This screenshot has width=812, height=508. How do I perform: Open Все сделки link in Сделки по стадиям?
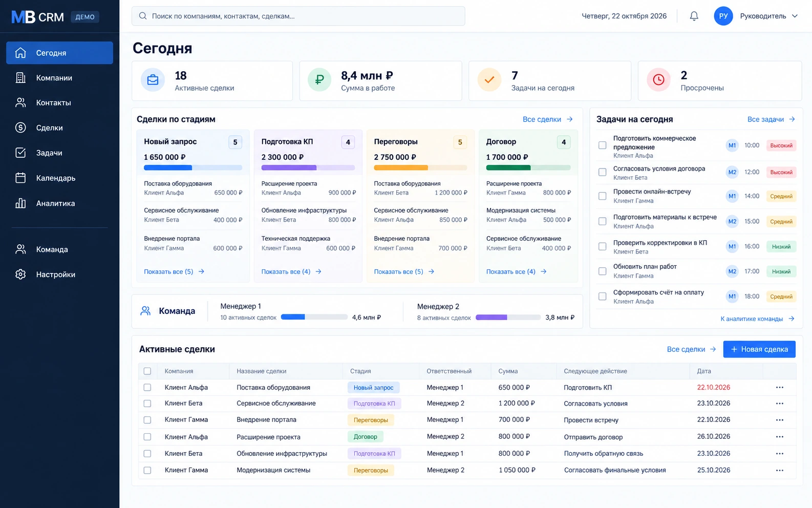coord(547,119)
